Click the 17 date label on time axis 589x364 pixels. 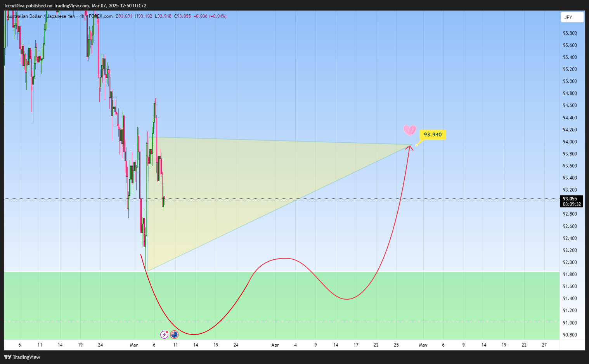coord(356,345)
